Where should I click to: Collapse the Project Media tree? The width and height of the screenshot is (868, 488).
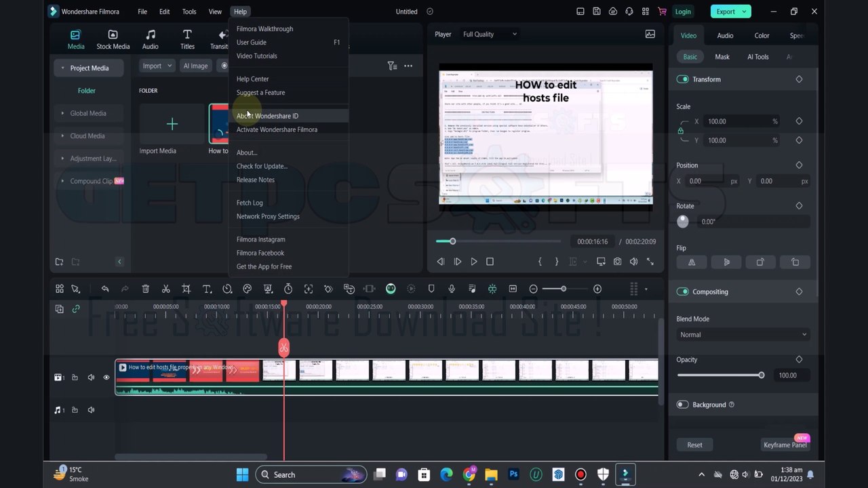point(63,68)
